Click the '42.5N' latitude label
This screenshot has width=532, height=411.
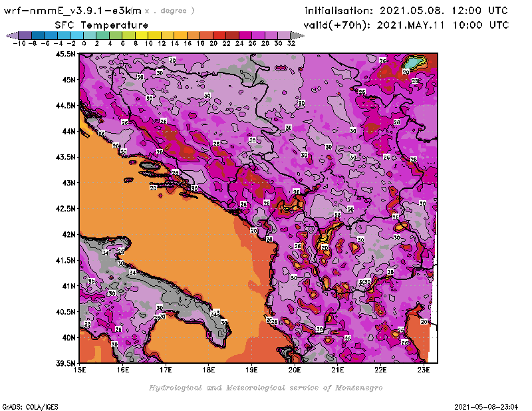coord(65,209)
